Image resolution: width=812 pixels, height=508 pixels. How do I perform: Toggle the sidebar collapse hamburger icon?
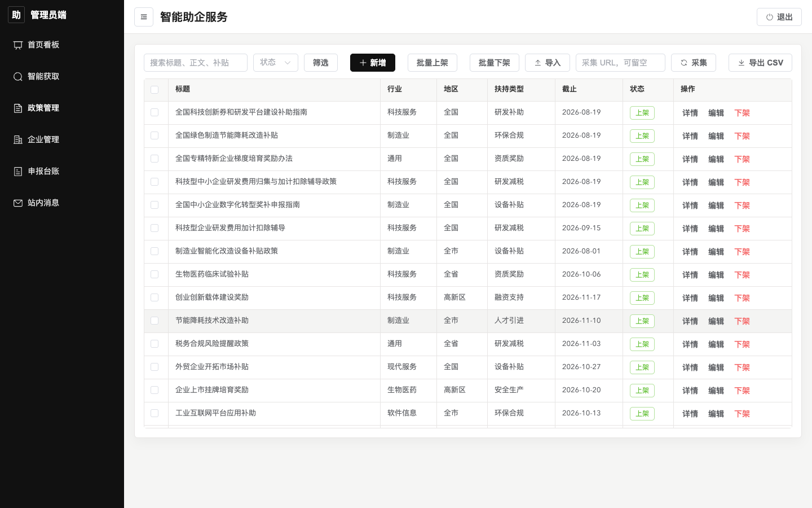(x=144, y=17)
